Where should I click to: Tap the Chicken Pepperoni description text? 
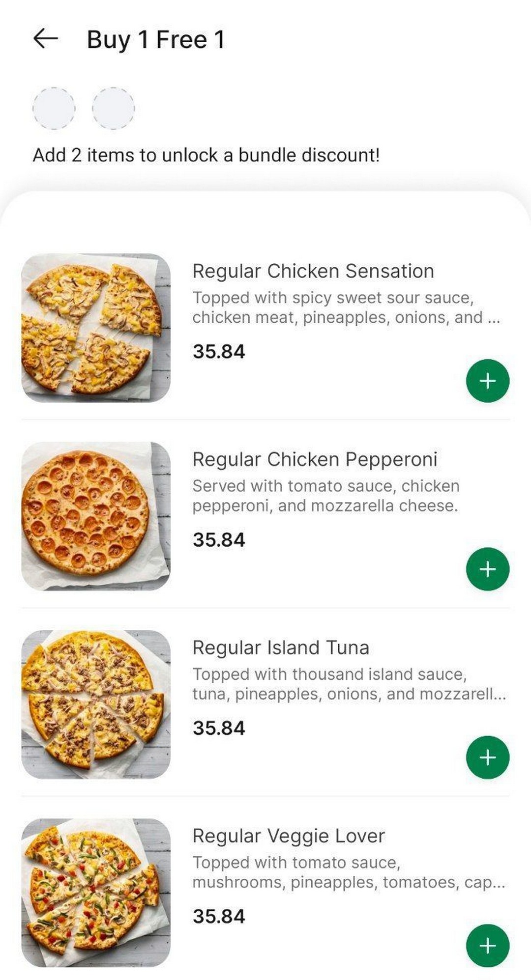[x=325, y=496]
